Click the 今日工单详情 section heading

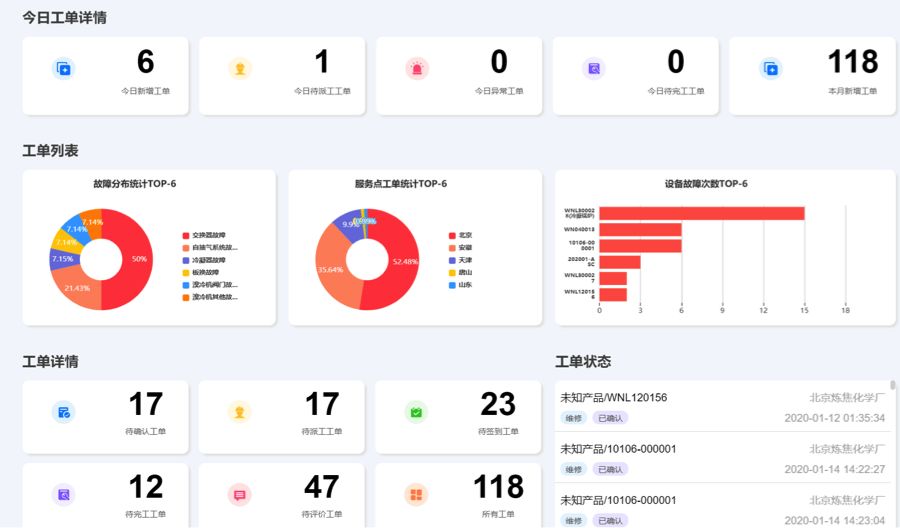pos(64,18)
